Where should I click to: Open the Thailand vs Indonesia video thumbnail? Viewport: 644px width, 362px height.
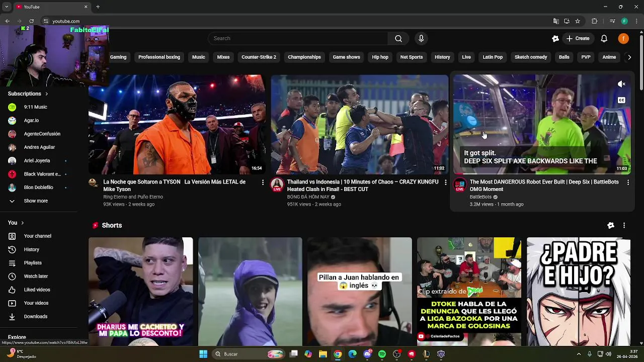point(359,124)
